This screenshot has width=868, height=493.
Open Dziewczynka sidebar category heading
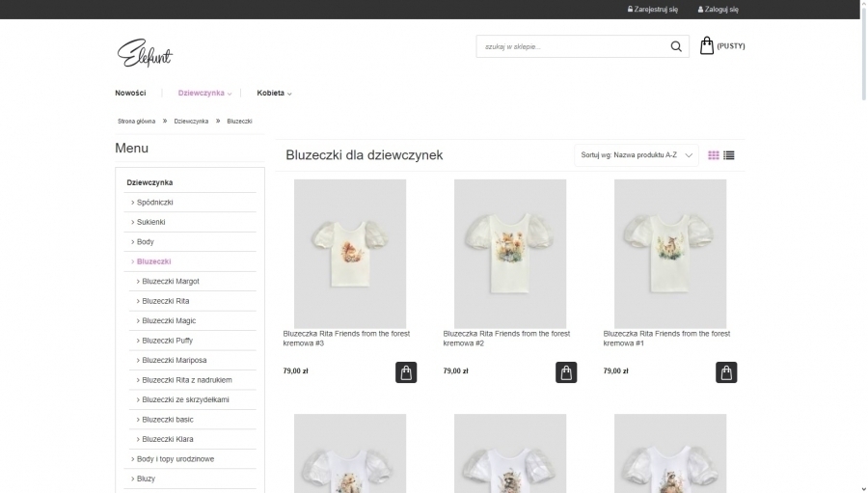click(149, 182)
